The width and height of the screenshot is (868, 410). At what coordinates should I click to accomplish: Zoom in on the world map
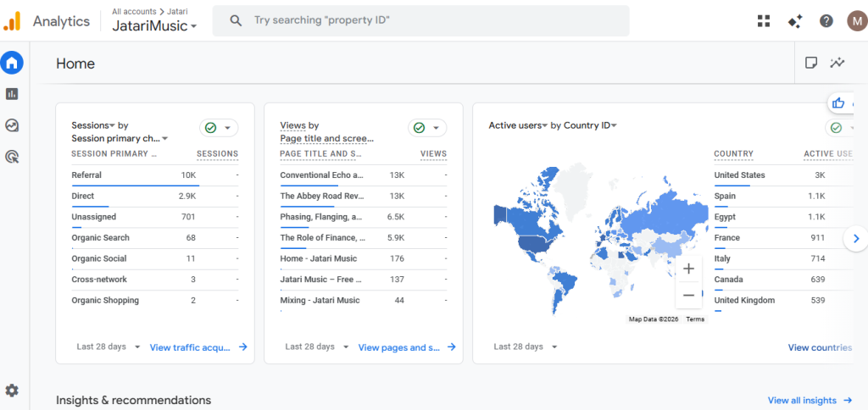(x=688, y=269)
